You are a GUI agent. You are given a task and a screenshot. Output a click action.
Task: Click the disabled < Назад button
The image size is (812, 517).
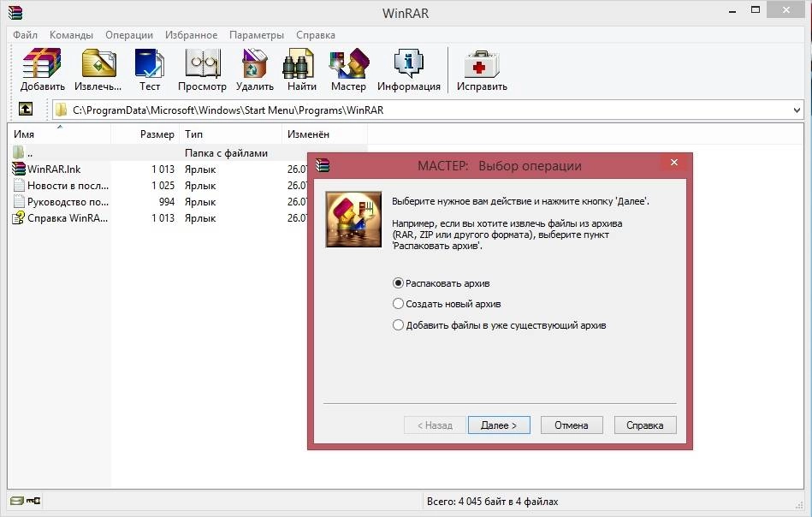point(435,425)
